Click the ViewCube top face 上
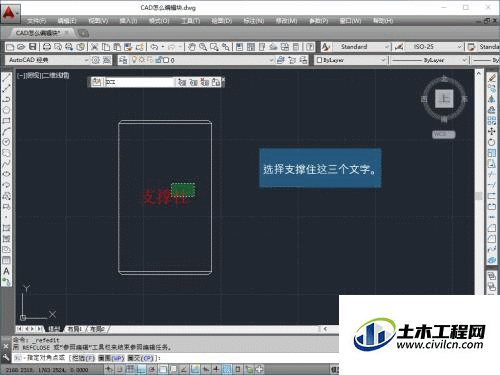Viewport: 500px width, 375px height. point(444,99)
